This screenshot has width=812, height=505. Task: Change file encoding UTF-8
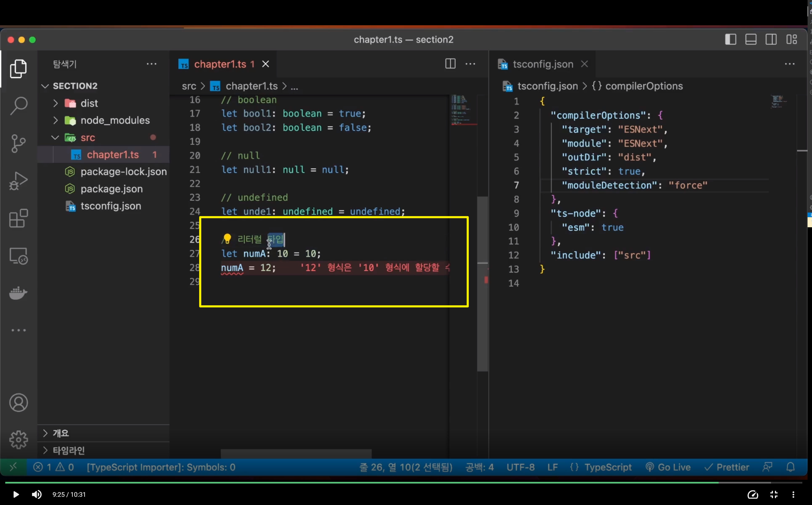coord(520,467)
